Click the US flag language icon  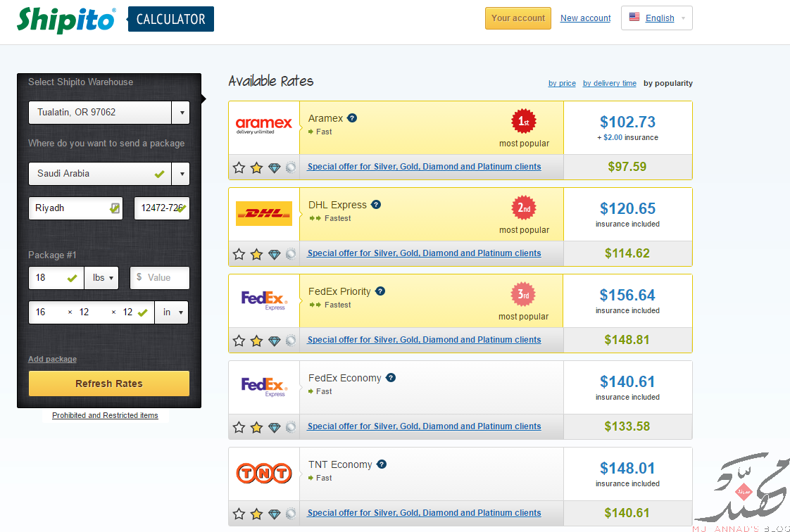(x=635, y=17)
